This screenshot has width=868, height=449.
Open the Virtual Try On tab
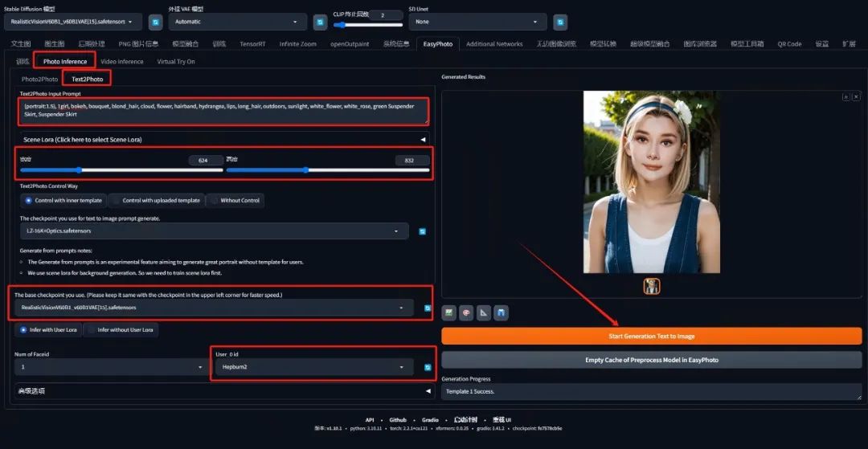click(x=176, y=61)
